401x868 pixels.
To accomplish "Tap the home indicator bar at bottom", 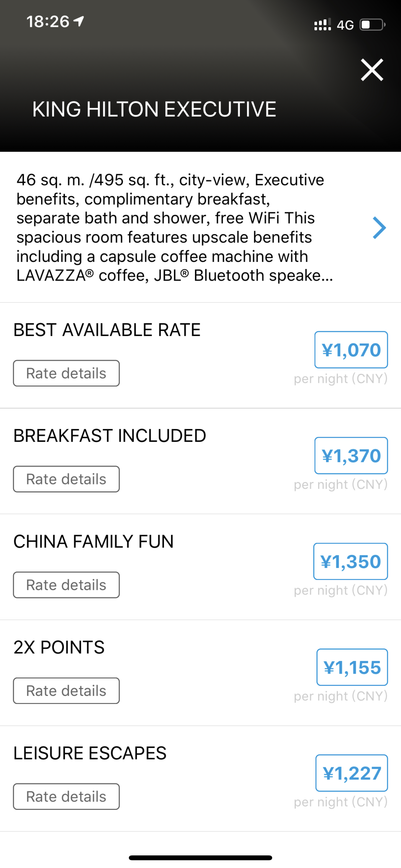I will [200, 858].
